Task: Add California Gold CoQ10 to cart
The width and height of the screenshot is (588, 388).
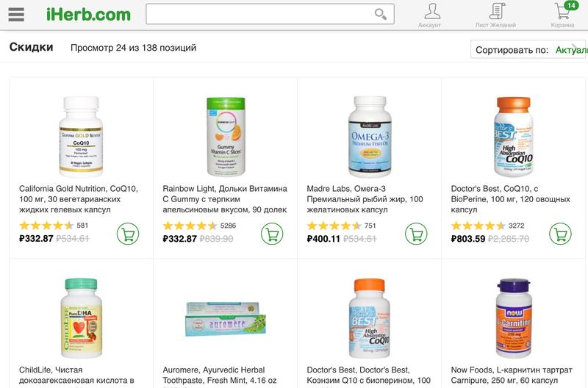Action: pos(128,234)
